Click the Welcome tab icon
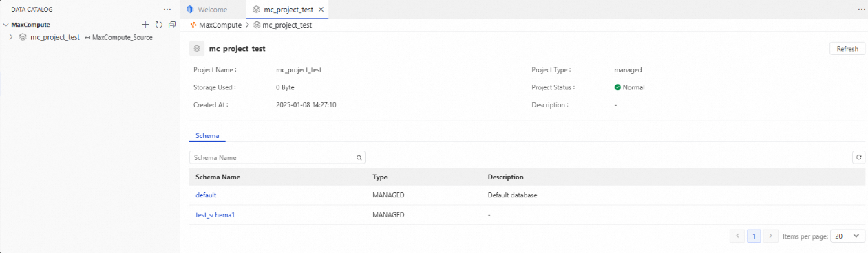868x253 pixels. coord(191,10)
